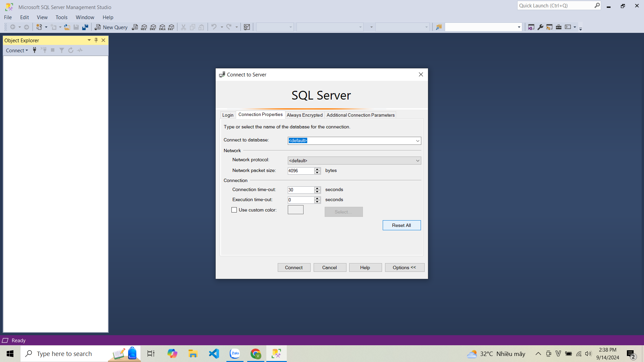Increase the connection time-out with the up stepper
644x362 pixels.
tap(317, 188)
